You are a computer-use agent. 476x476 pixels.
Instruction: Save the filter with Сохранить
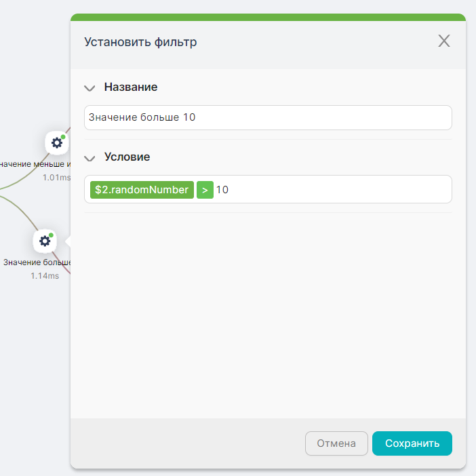pos(412,443)
